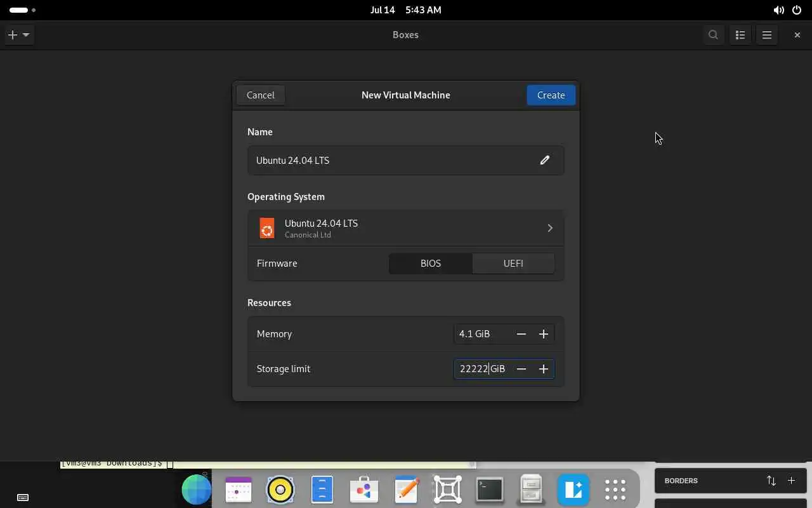The height and width of the screenshot is (508, 812).
Task: Select BIOS firmware
Action: [431, 264]
